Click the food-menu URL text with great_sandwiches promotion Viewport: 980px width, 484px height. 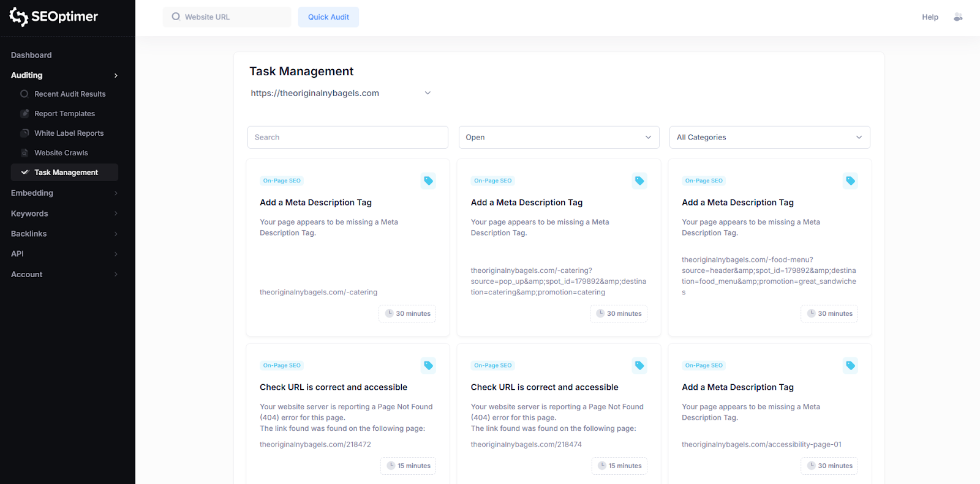[x=769, y=276]
